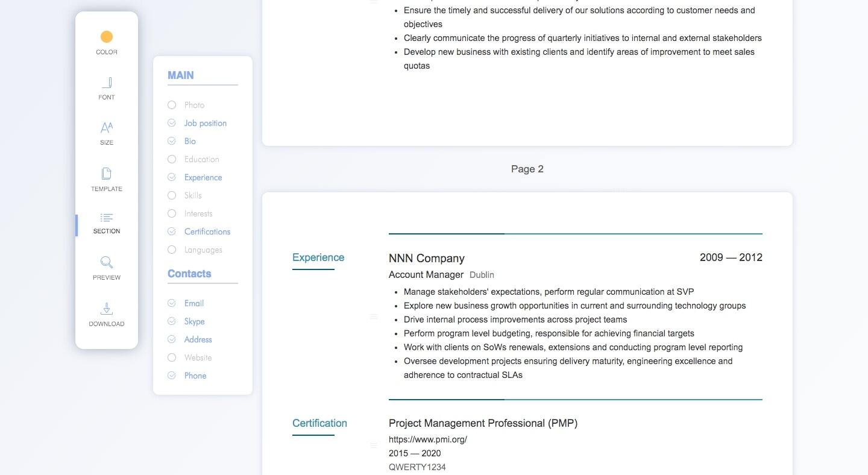Enable the Photo section checkbox
Image resolution: width=868 pixels, height=475 pixels.
click(x=172, y=105)
